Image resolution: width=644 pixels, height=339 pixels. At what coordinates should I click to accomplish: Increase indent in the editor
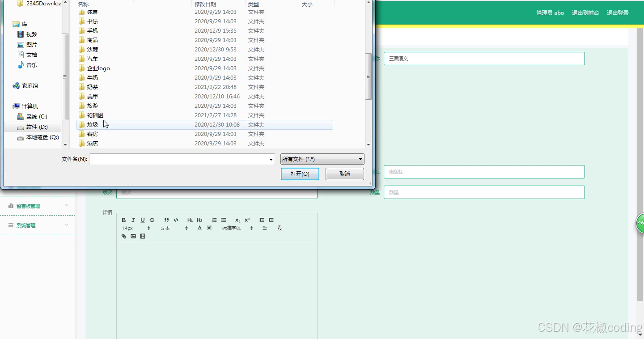[271, 220]
